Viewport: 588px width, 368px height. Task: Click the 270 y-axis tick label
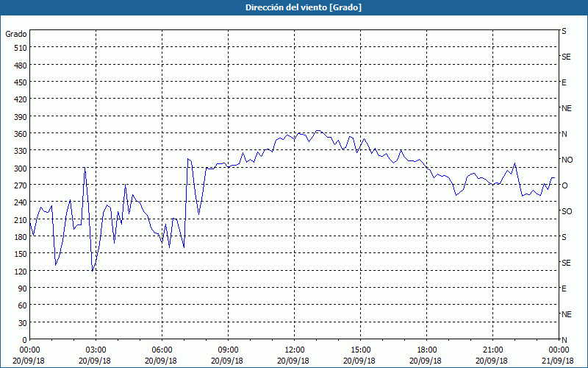(x=21, y=185)
